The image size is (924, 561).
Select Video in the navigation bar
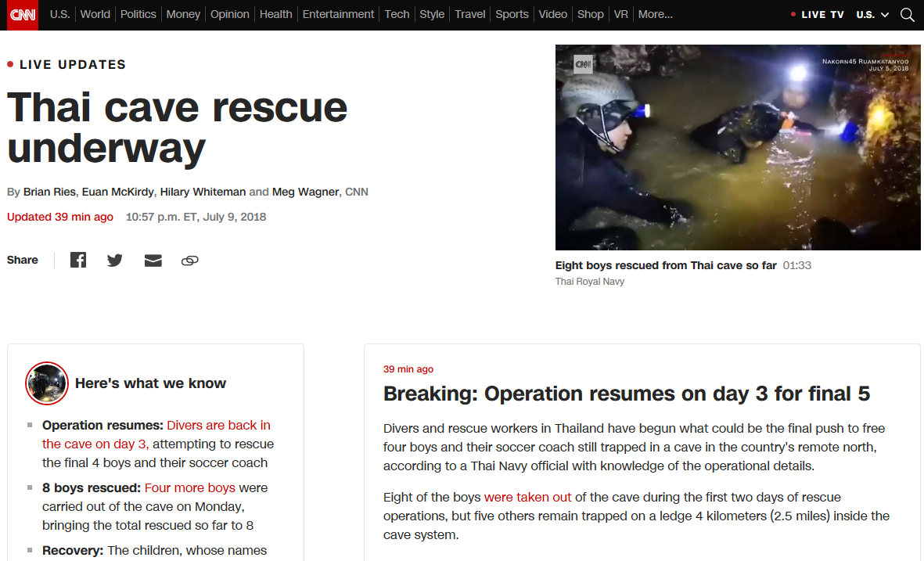[552, 14]
